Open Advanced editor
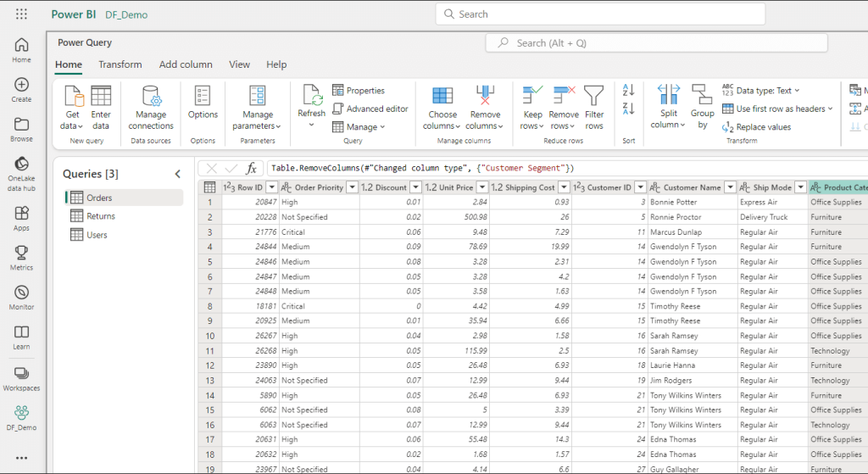 coord(370,109)
